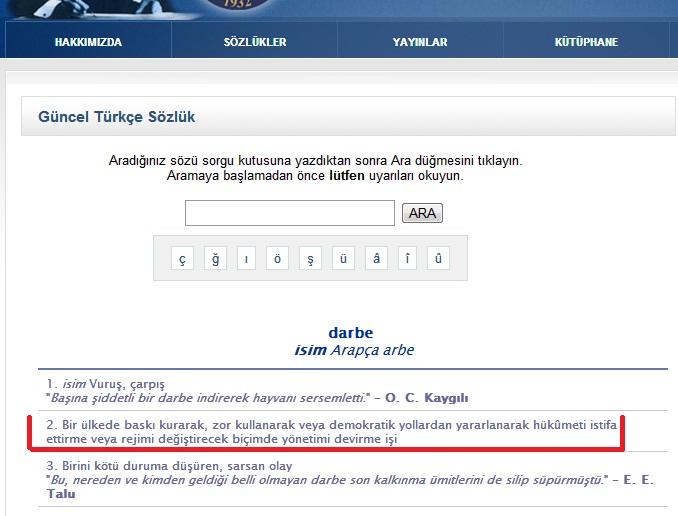Insert the û character key
Image resolution: width=678 pixels, height=516 pixels.
[x=438, y=258]
